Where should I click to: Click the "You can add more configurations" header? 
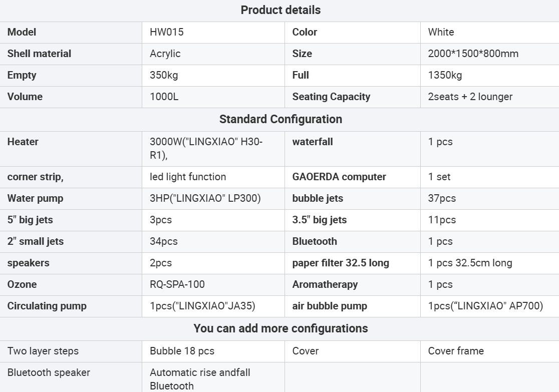click(x=281, y=328)
